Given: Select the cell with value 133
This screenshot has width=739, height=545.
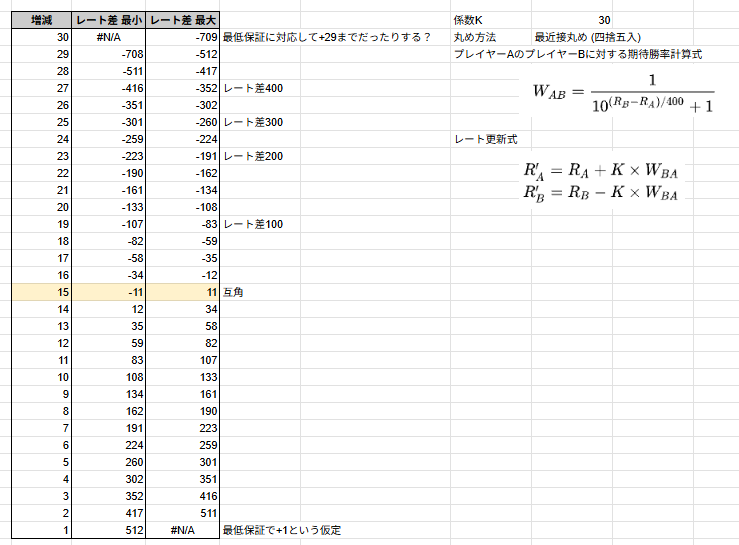Looking at the screenshot, I should pos(182,377).
